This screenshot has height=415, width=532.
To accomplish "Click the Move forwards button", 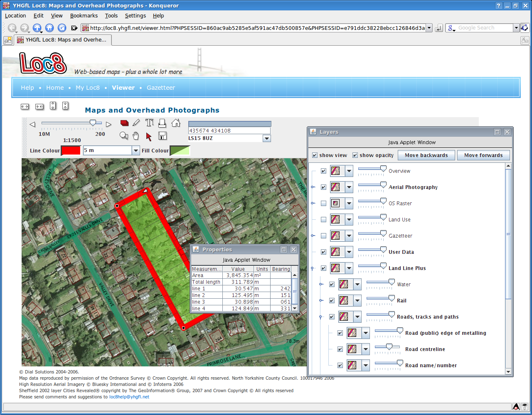I will [x=483, y=155].
